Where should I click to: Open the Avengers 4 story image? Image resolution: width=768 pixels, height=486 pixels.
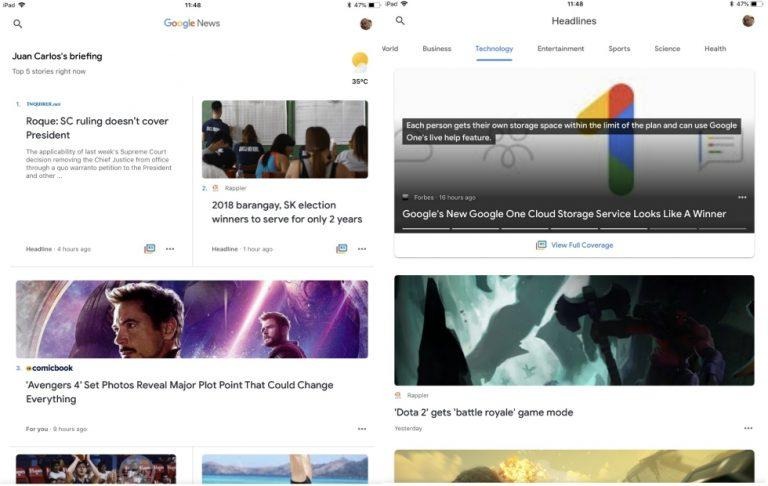(x=192, y=319)
